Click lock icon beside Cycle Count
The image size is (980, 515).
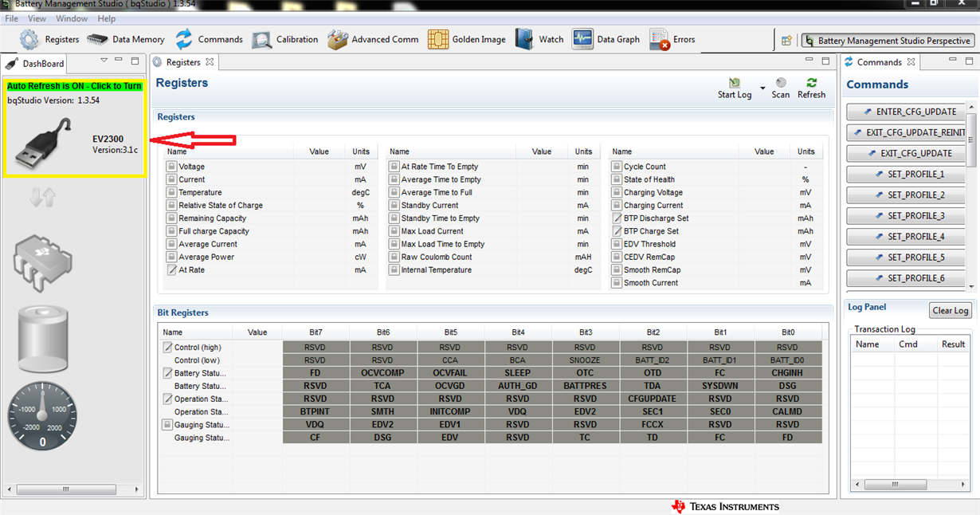coord(617,167)
